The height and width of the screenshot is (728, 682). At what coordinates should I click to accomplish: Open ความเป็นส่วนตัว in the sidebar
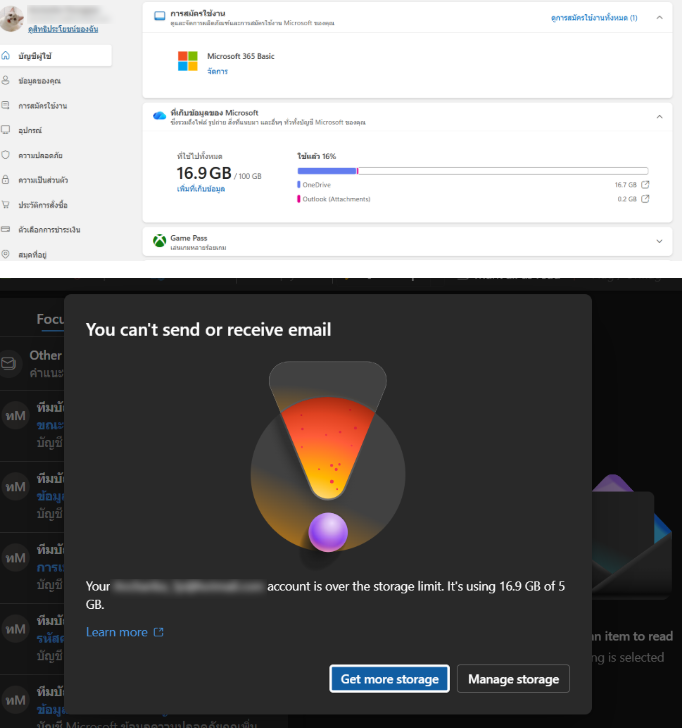pos(43,180)
